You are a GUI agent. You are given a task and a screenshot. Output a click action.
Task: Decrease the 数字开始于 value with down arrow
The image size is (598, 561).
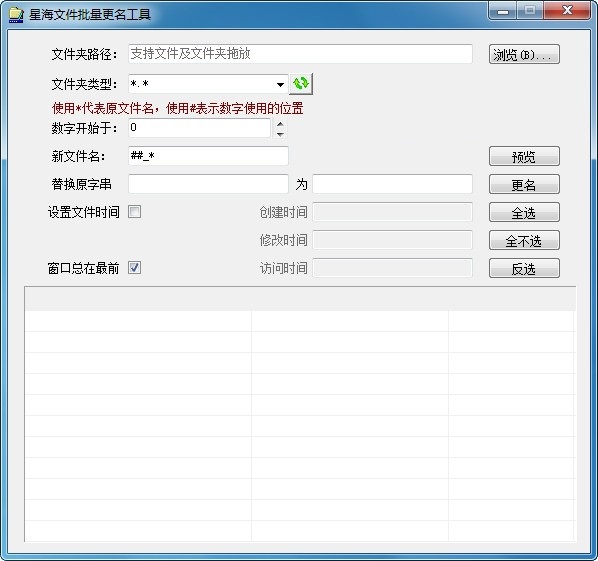(x=280, y=134)
